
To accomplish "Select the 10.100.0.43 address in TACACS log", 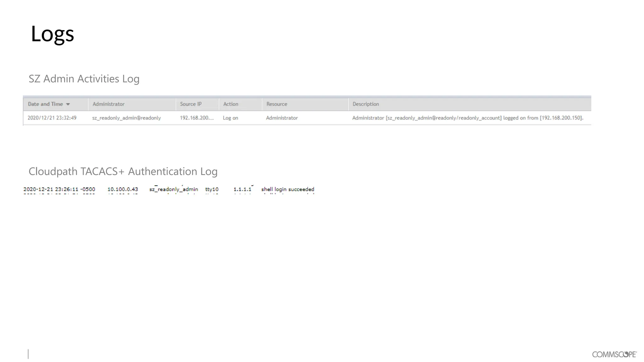I will [x=123, y=189].
